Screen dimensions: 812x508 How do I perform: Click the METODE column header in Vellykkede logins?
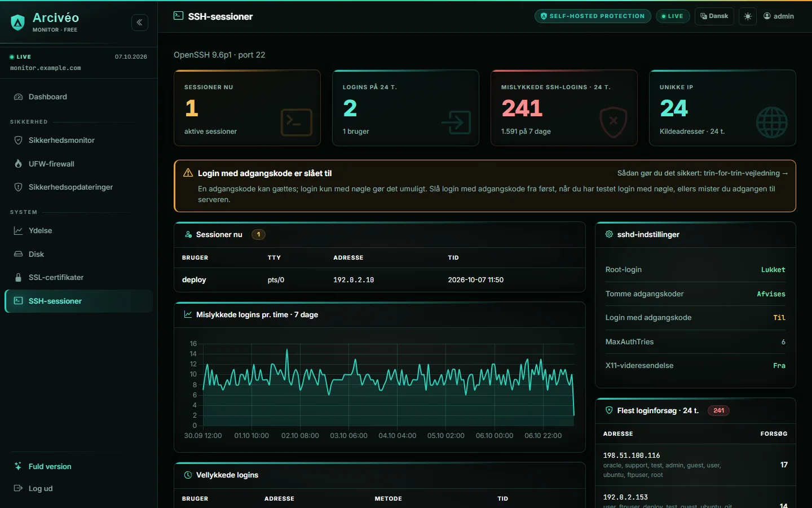tap(389, 498)
